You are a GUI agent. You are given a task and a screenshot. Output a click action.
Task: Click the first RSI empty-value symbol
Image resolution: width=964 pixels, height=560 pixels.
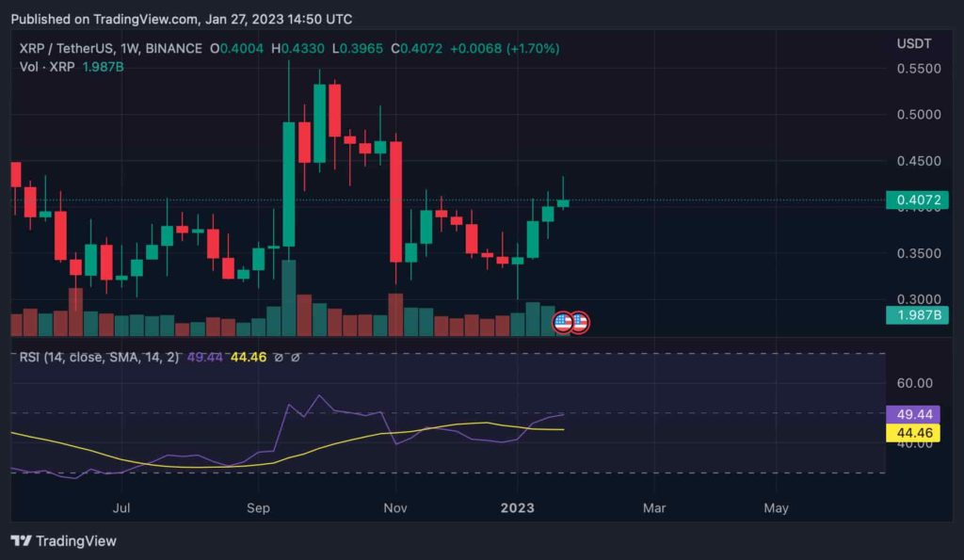click(279, 357)
